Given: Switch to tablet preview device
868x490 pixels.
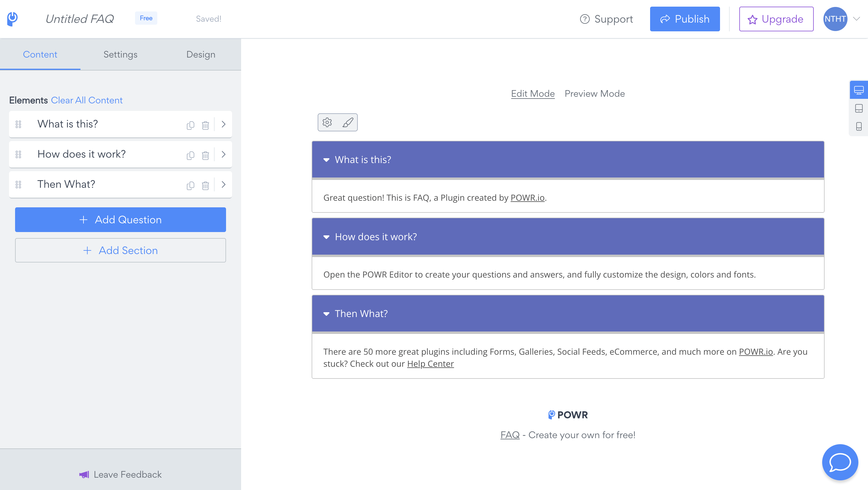Looking at the screenshot, I should (x=859, y=108).
